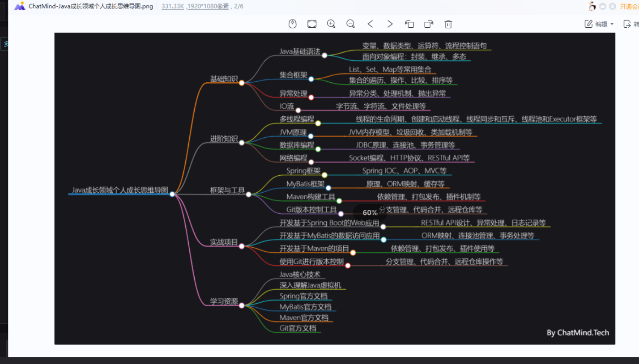
Task: Click the 编辑 edit button
Action: pyautogui.click(x=596, y=24)
